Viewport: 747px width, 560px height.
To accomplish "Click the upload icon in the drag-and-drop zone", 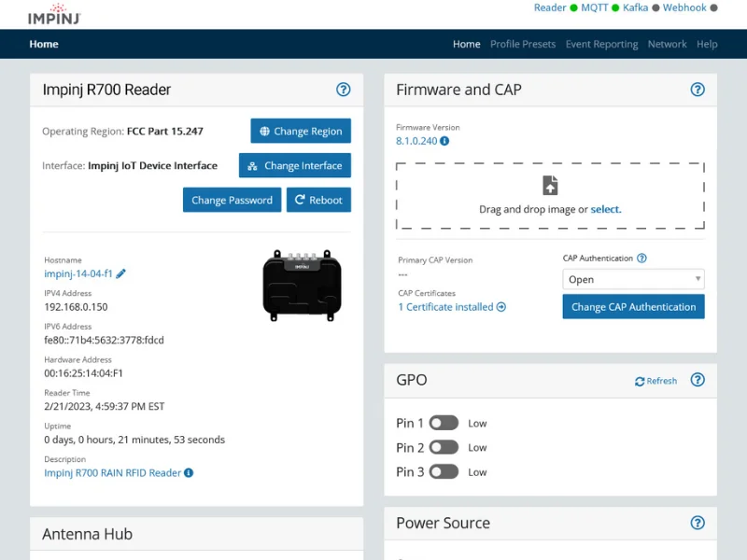I will 549,184.
